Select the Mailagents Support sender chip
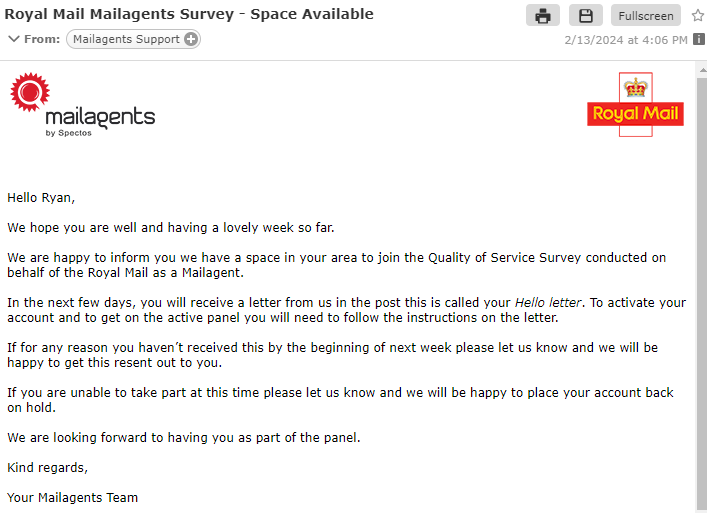Screen dimensions: 707x513 [x=133, y=39]
